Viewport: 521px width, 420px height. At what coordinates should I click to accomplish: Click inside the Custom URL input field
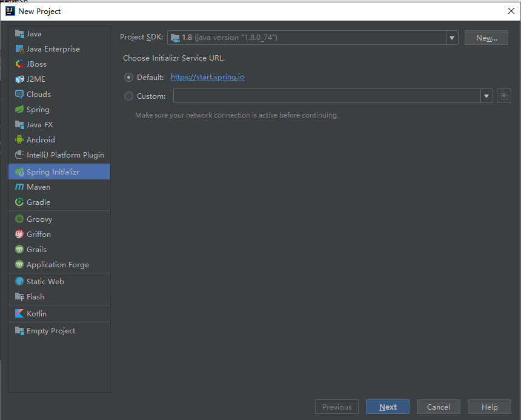click(x=327, y=96)
